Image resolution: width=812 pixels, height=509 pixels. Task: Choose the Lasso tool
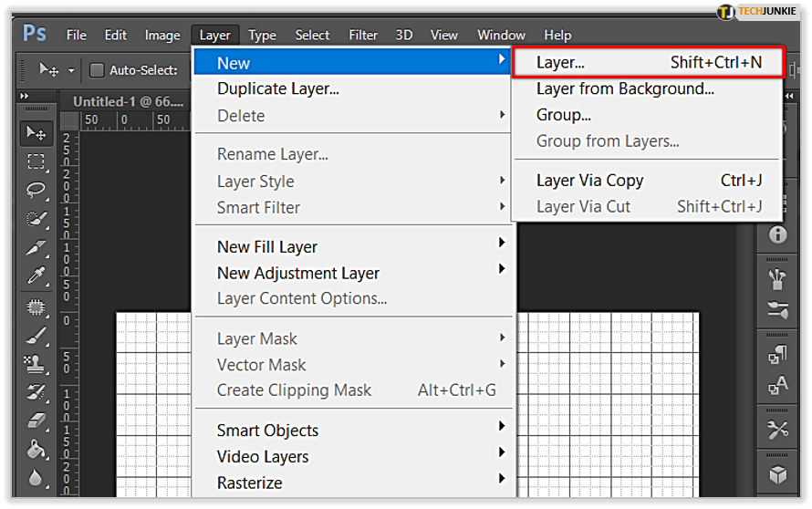tap(36, 190)
